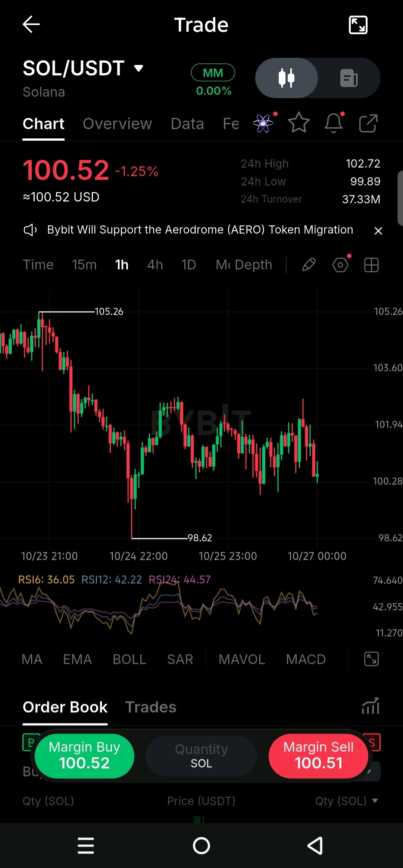
Task: Tap the Margin Buy 100.52 button
Action: pyautogui.click(x=84, y=756)
